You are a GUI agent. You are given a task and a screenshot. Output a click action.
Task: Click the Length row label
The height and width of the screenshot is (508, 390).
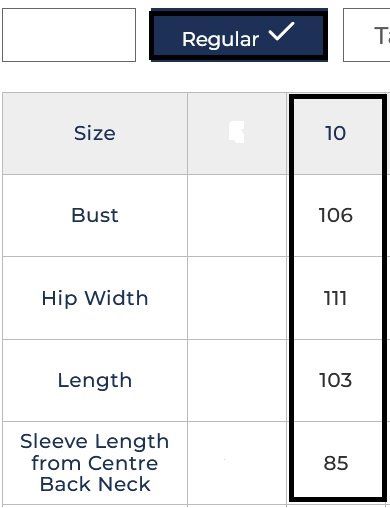tap(95, 380)
